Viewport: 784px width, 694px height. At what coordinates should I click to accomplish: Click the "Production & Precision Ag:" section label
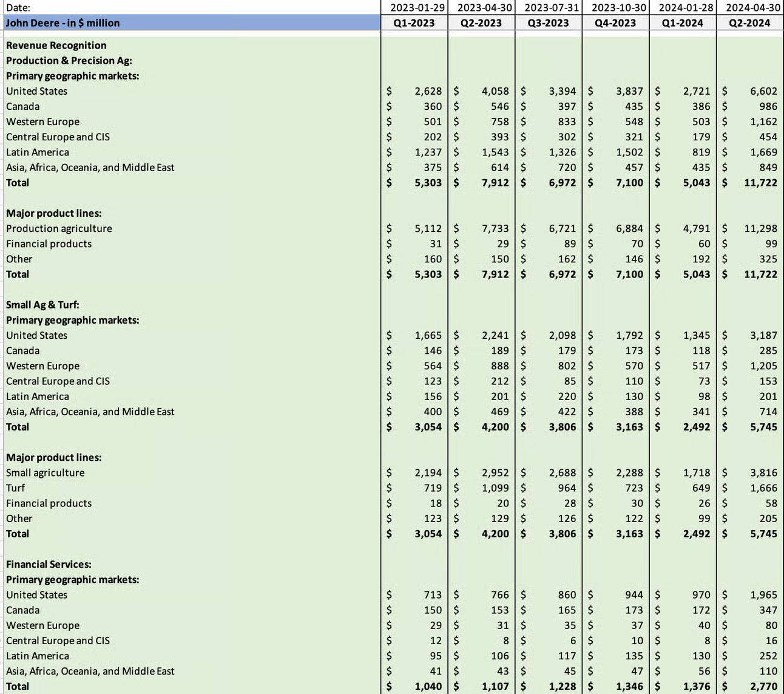(x=69, y=61)
